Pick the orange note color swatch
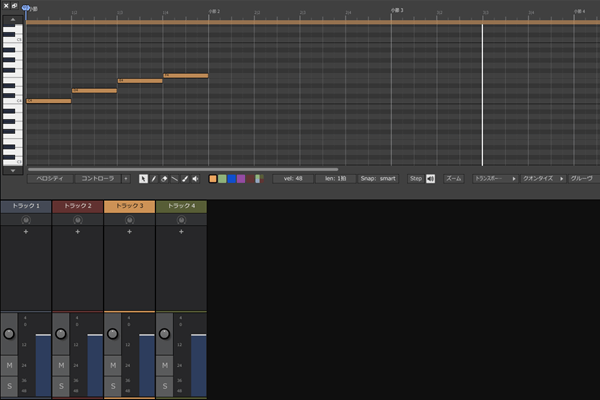This screenshot has width=600, height=400. click(212, 179)
